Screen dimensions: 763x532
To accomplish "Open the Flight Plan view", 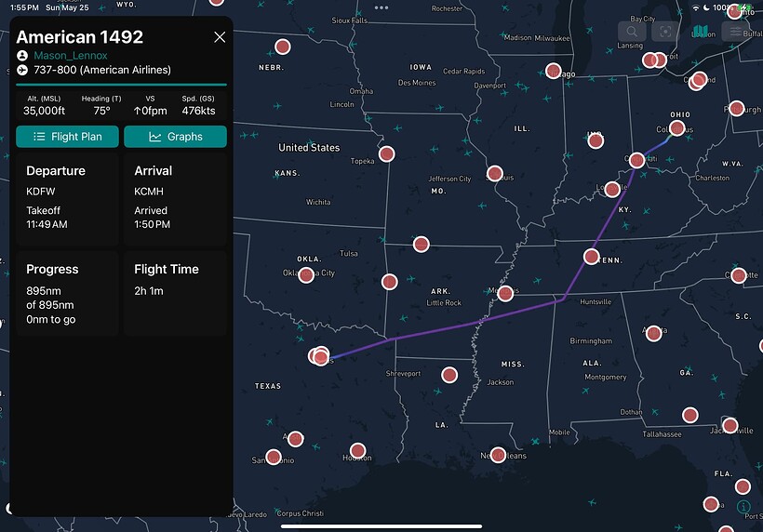I will pos(67,137).
